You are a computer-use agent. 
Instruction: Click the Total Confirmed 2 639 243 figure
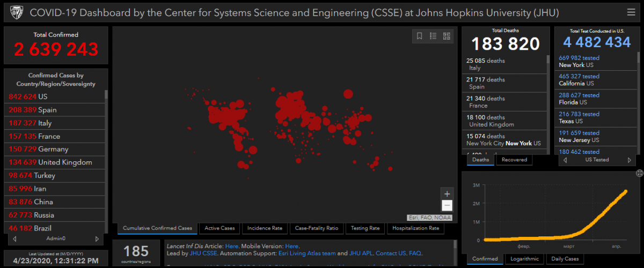point(56,49)
